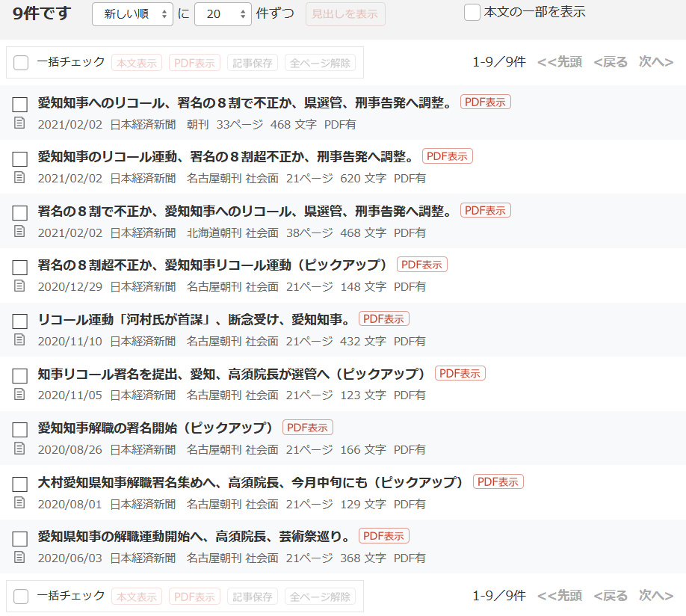Open PDF表示 for リコール運動「河村氏が首謀」 article
The image size is (686, 616).
[x=383, y=319]
